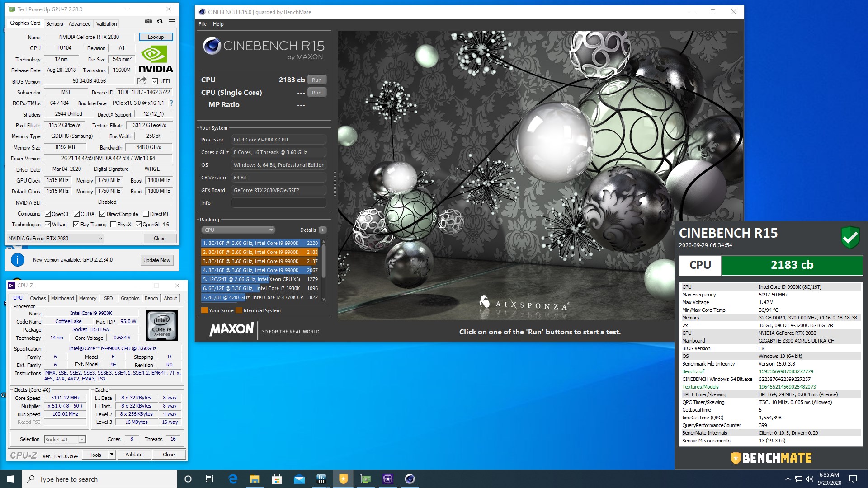The height and width of the screenshot is (488, 868).
Task: Toggle the OpenGL 4.6 checkbox
Action: (138, 225)
